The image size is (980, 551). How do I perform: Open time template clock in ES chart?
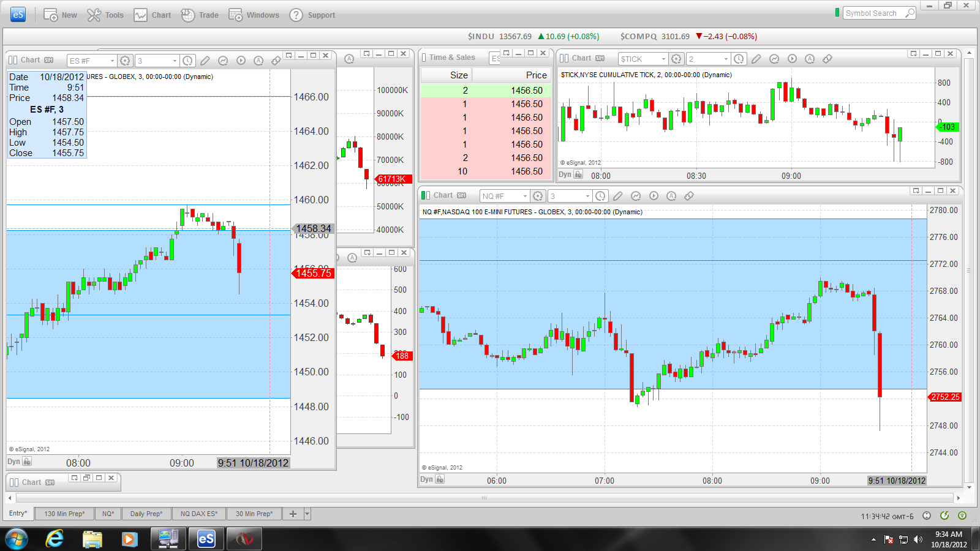188,61
